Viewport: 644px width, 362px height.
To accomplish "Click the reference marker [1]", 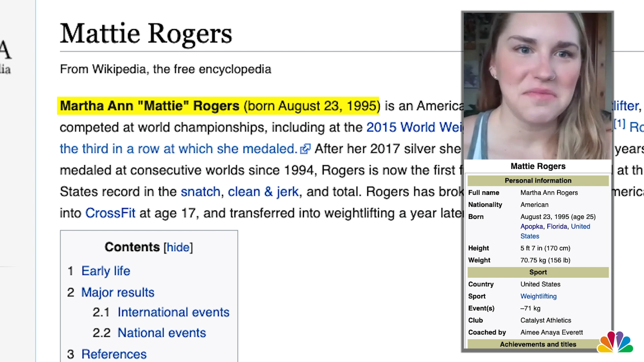I will tap(619, 124).
